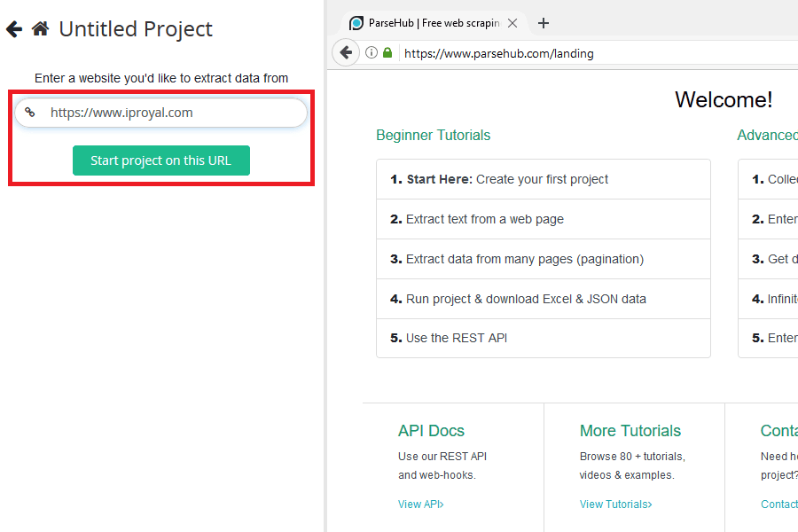Show site information via the info icon

[x=372, y=52]
